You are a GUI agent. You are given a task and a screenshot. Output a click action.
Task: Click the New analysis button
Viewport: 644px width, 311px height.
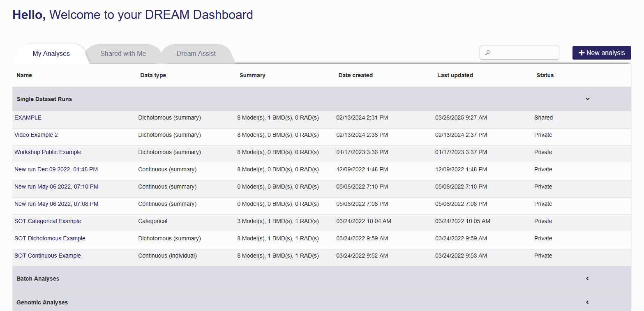(602, 53)
